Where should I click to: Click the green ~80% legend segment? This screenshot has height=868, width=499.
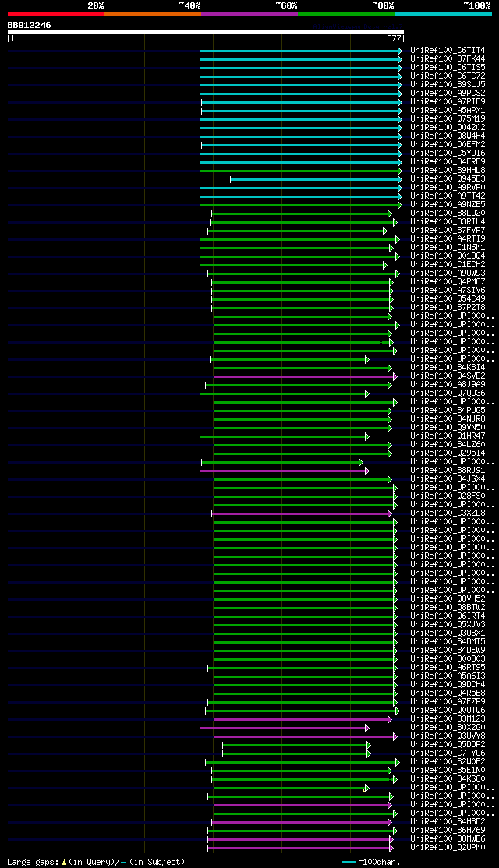point(346,14)
